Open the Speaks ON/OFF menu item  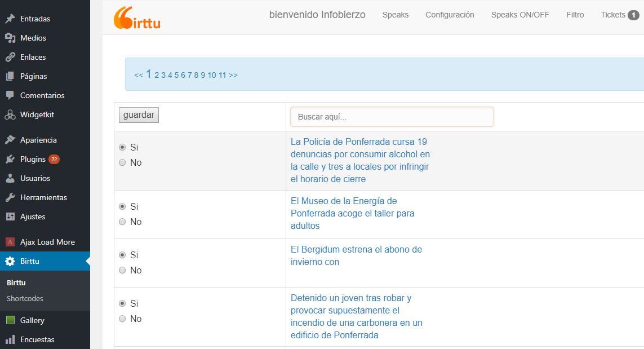click(520, 15)
